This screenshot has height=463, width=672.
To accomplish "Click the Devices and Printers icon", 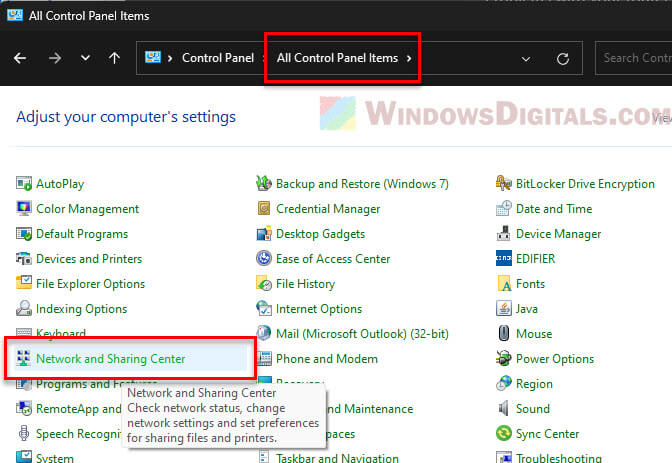I will pos(24,259).
